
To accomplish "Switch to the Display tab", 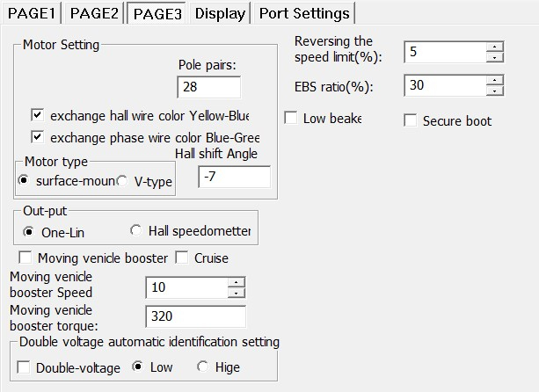I will tap(220, 13).
